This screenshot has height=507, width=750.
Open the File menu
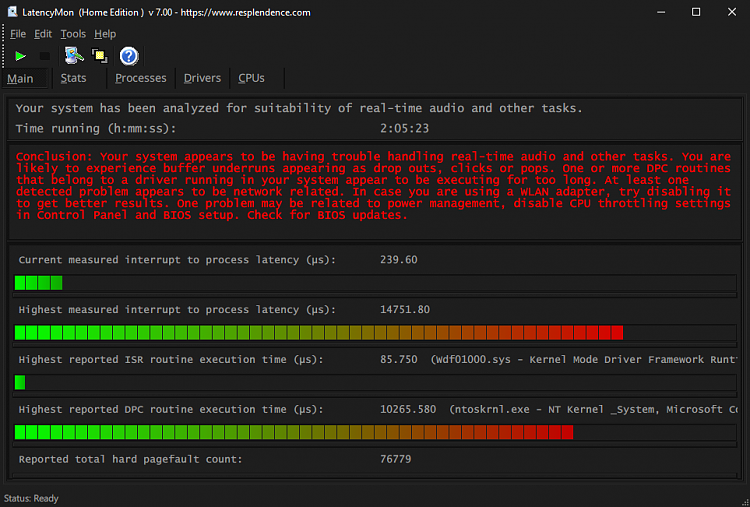point(18,34)
